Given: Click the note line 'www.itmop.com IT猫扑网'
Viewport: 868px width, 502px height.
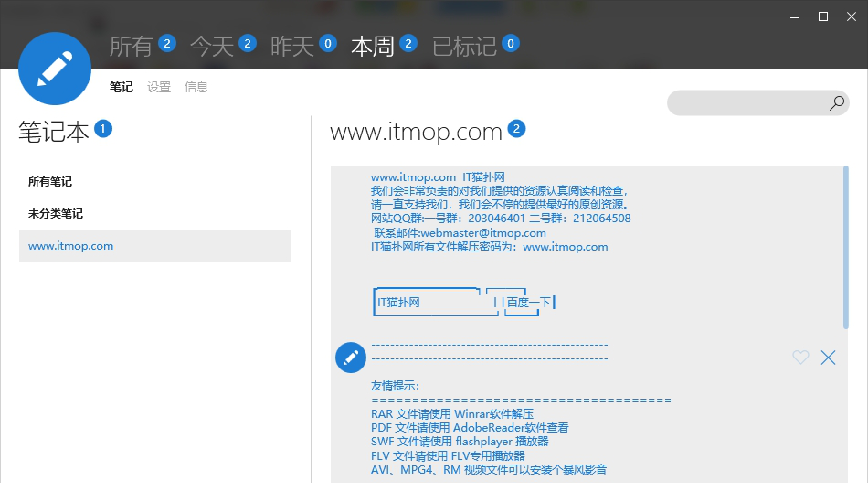Looking at the screenshot, I should click(438, 177).
